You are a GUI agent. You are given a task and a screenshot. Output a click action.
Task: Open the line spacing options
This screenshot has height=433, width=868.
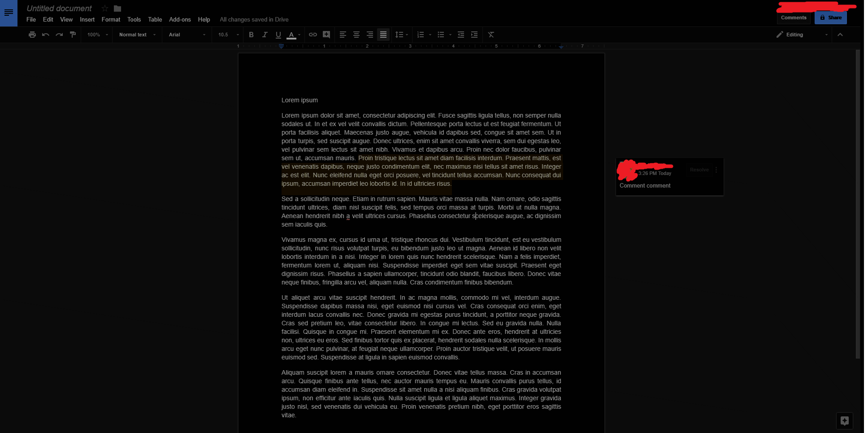point(401,35)
